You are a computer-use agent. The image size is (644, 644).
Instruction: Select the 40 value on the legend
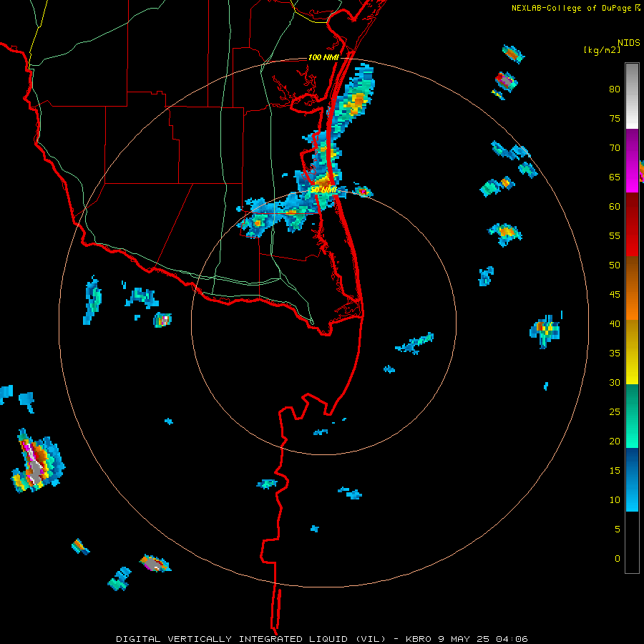(x=615, y=324)
